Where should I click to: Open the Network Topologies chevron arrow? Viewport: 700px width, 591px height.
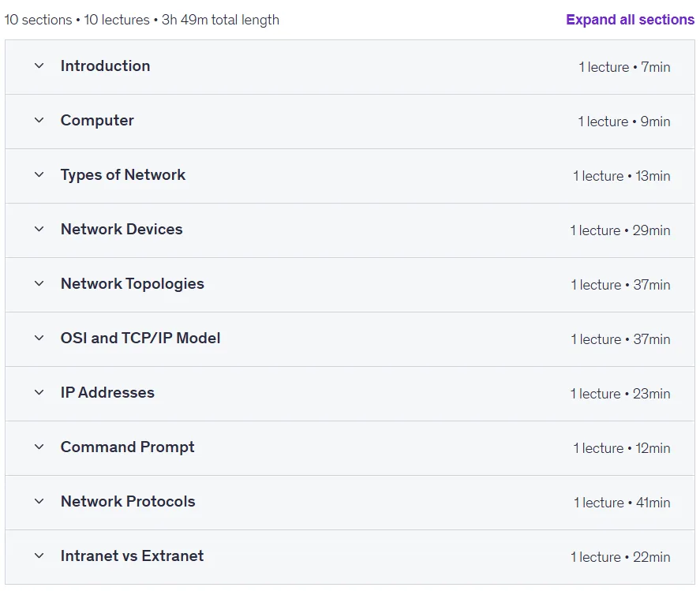(x=39, y=284)
